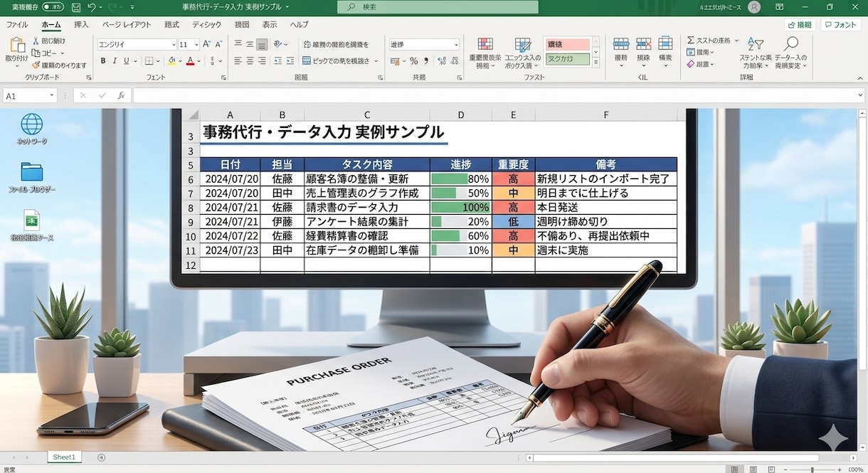Click the Delete Cells icon
Image resolution: width=868 pixels, height=473 pixels.
(x=643, y=44)
